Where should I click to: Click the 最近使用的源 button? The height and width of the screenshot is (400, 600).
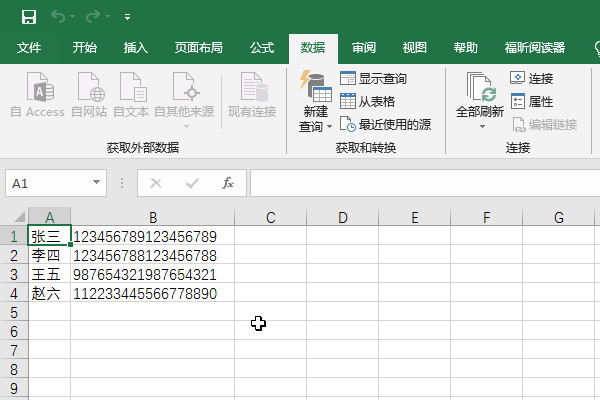click(x=385, y=124)
